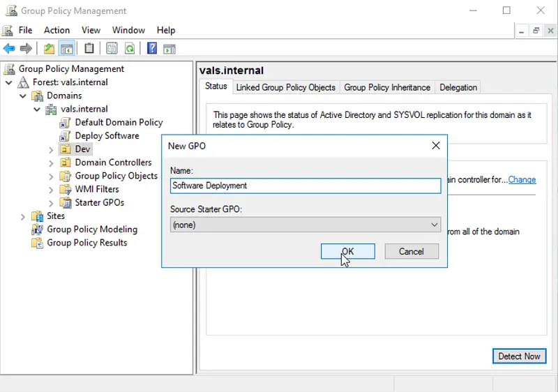Switch to Linked Group Policy Objects tab
This screenshot has width=558, height=392.
point(286,87)
